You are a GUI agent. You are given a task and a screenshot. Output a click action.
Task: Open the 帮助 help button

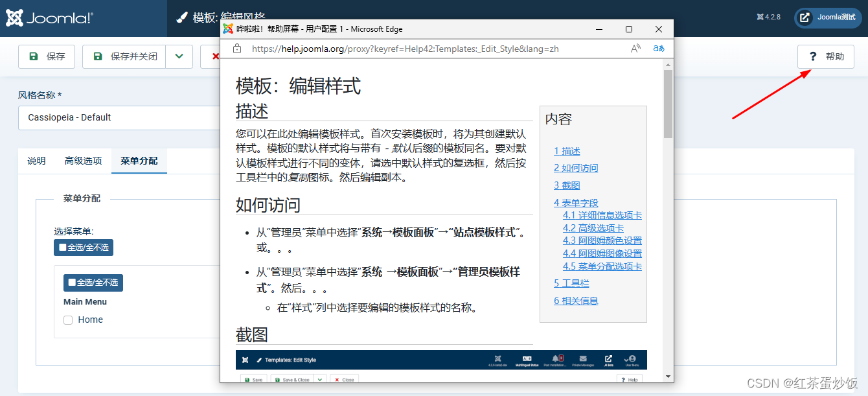coord(826,56)
